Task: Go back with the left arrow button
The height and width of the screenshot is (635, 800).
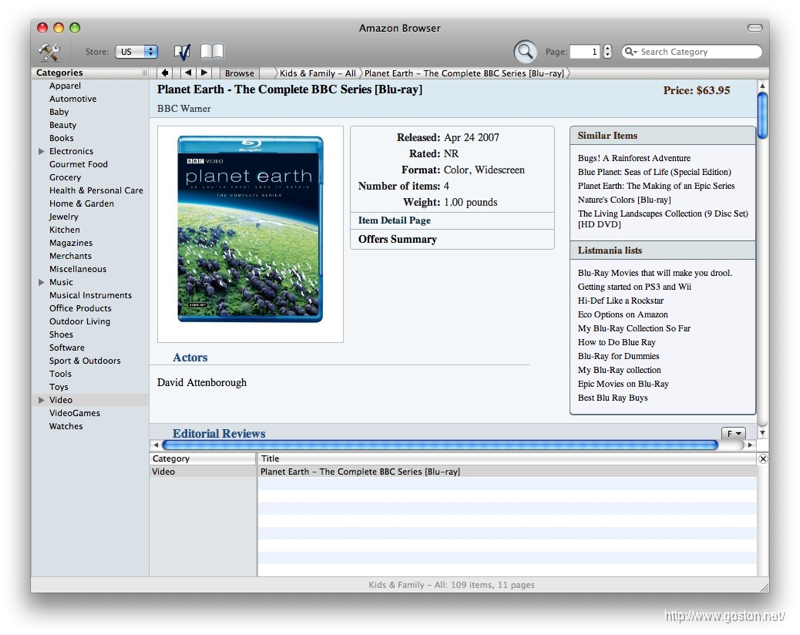Action: point(189,73)
